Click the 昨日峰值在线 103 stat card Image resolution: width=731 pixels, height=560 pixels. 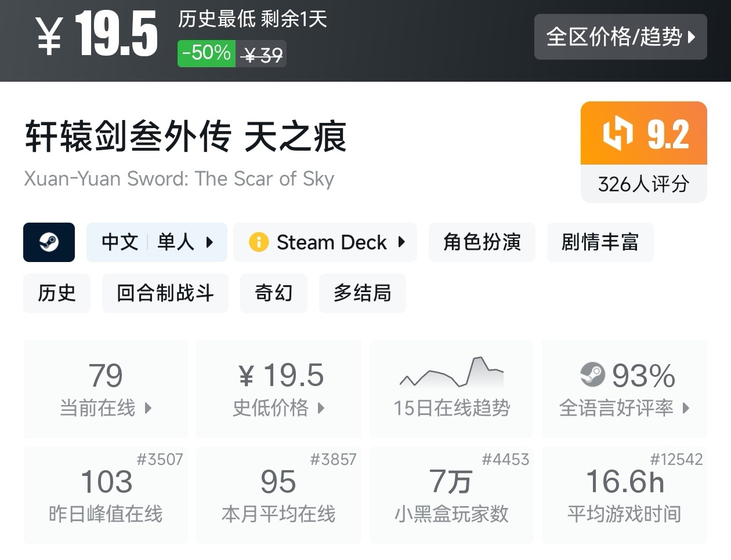[106, 495]
